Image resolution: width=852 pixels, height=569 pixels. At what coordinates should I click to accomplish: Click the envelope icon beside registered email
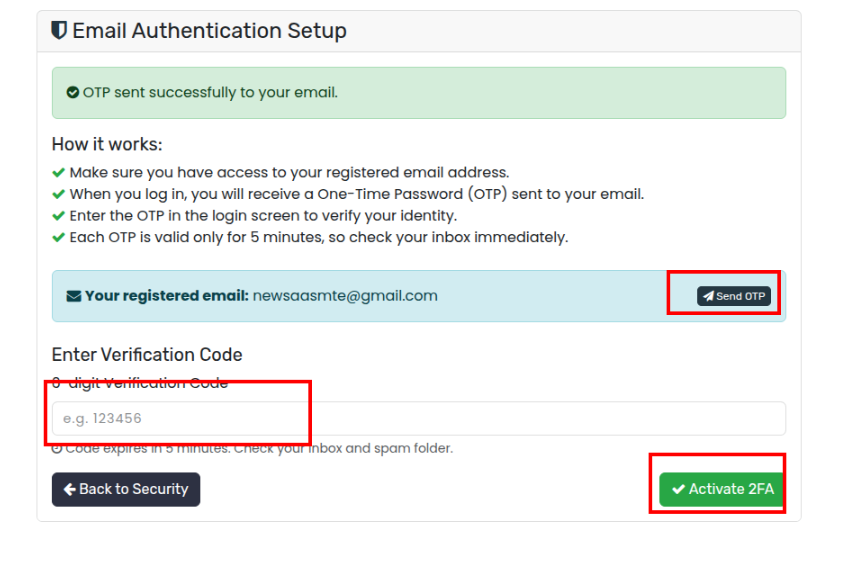tap(73, 296)
